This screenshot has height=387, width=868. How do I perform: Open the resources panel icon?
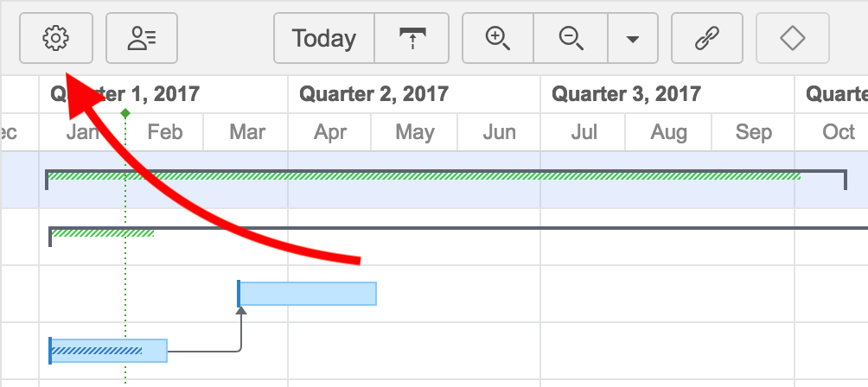(x=142, y=38)
